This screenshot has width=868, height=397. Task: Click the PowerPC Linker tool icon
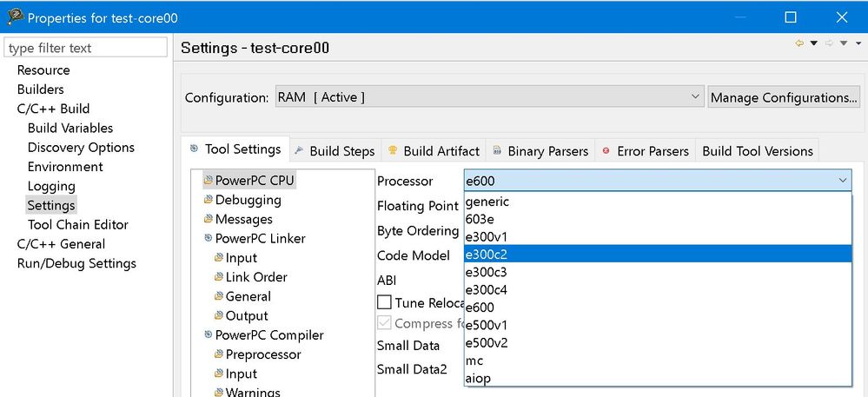coord(209,238)
